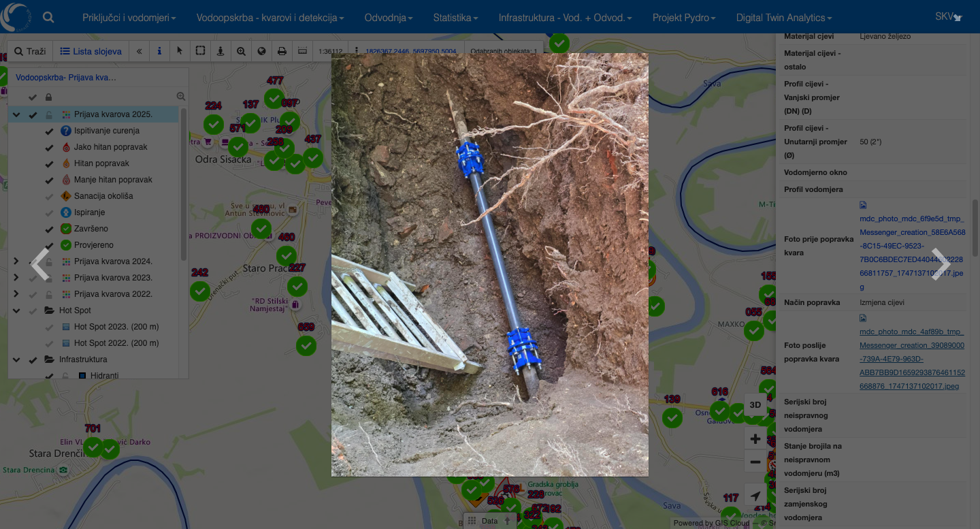Go to next photo with right arrow
Viewport: 980px width, 529px height.
[x=940, y=264]
